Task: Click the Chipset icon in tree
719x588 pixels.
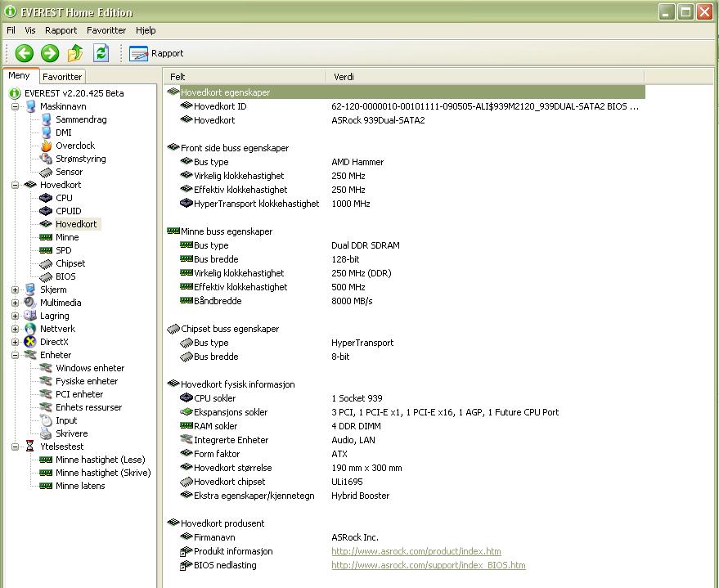Action: click(x=46, y=263)
